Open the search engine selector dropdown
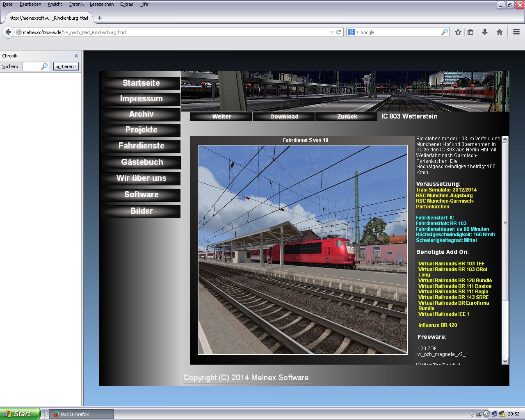The height and width of the screenshot is (420, 525). point(353,32)
